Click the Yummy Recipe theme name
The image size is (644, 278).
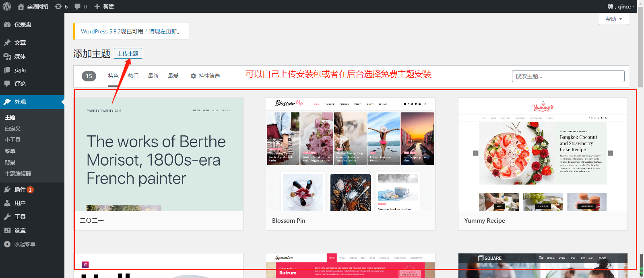point(485,221)
